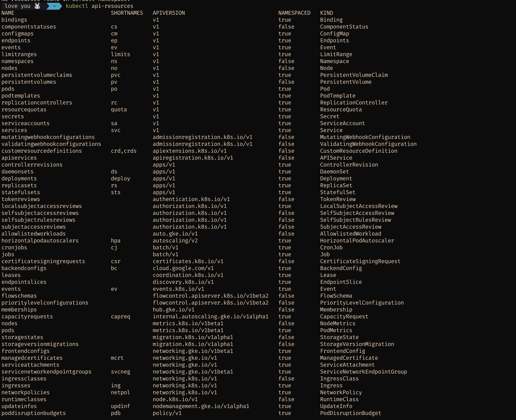This screenshot has width=516, height=420.
Task: Click the KIND column header
Action: click(x=327, y=13)
